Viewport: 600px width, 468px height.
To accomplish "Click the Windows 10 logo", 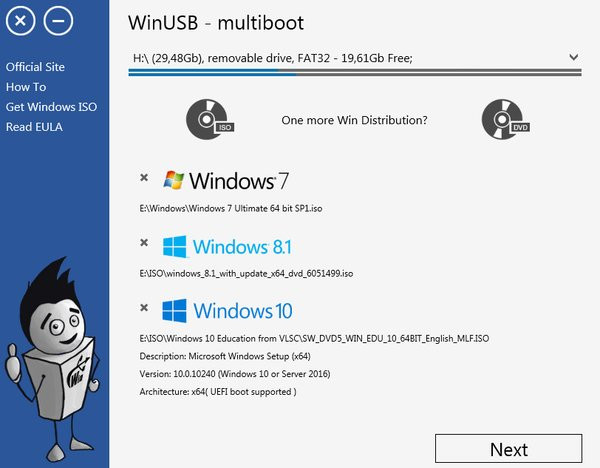I will coord(227,310).
